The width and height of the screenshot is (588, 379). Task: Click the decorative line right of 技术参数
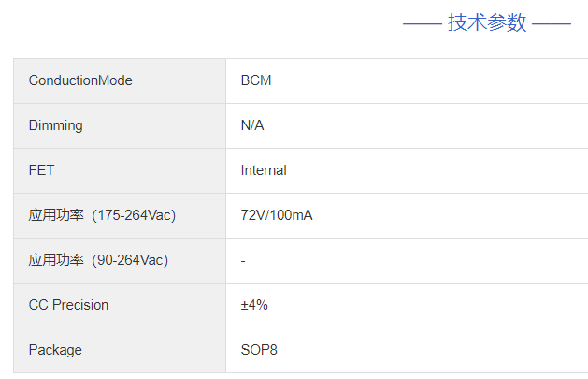(551, 24)
